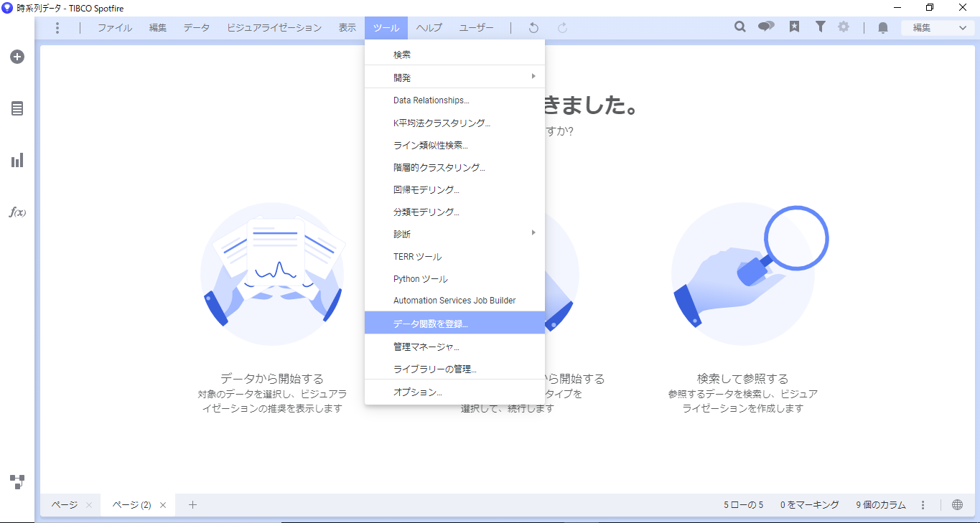Viewport: 980px width, 523px height.
Task: Choose 階層的クラスタリング... menu item
Action: [454, 167]
